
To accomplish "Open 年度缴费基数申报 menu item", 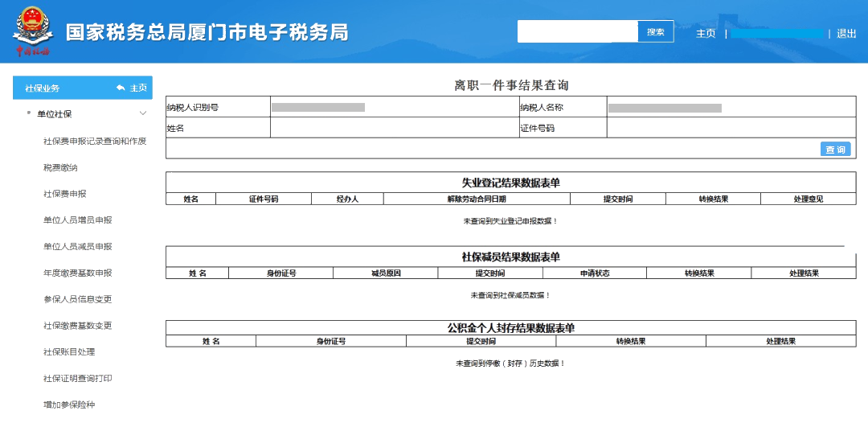I will (77, 273).
